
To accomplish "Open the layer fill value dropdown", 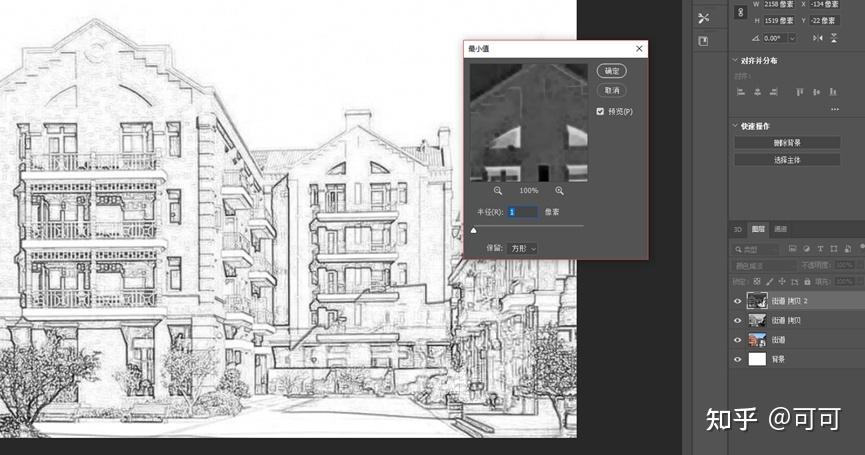I will coord(859,281).
